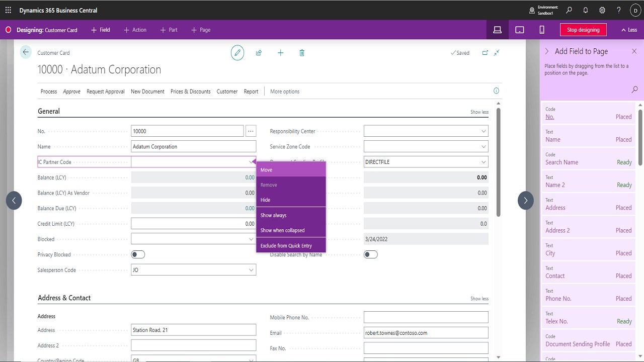Select Show when collapsed option
Viewport: 644px width, 362px height.
tap(291, 230)
